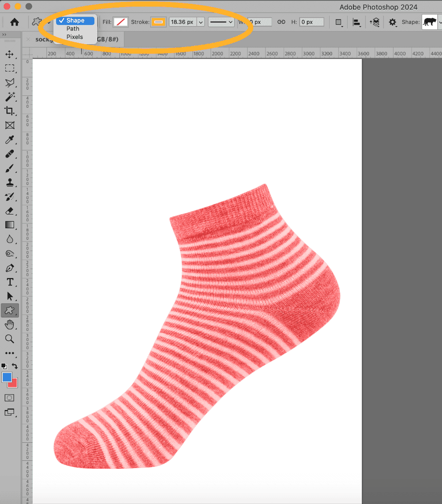
Task: Choose the Clone Stamp tool
Action: [x=9, y=182]
